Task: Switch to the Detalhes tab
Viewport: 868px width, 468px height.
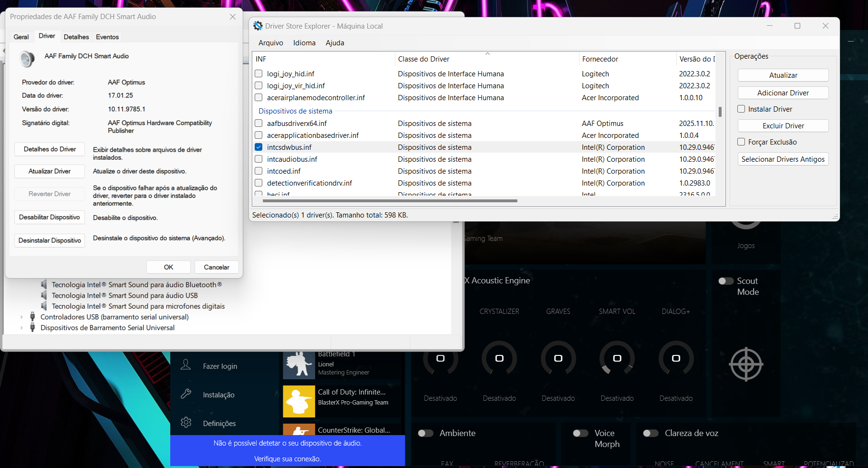Action: point(76,37)
